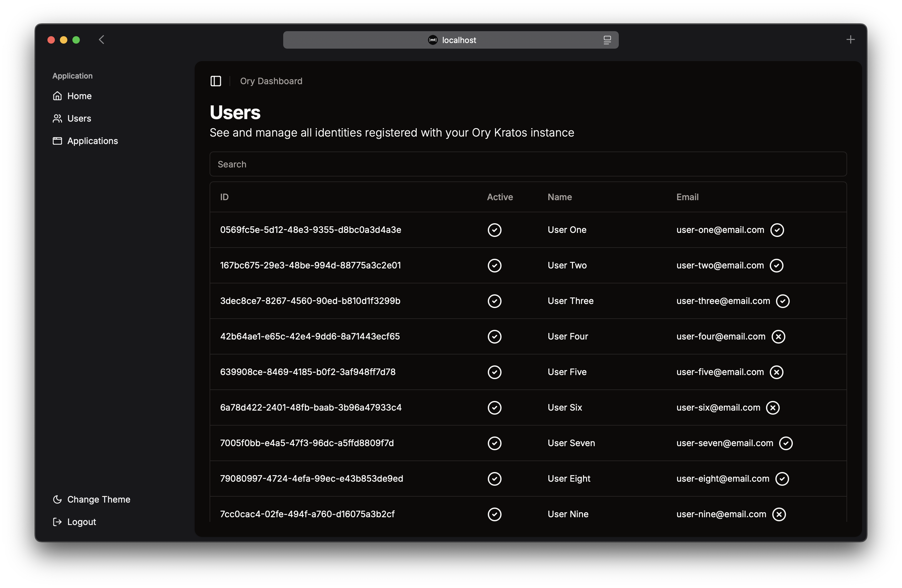Click verified check beside user-three@email.com
902x588 pixels.
tap(783, 301)
